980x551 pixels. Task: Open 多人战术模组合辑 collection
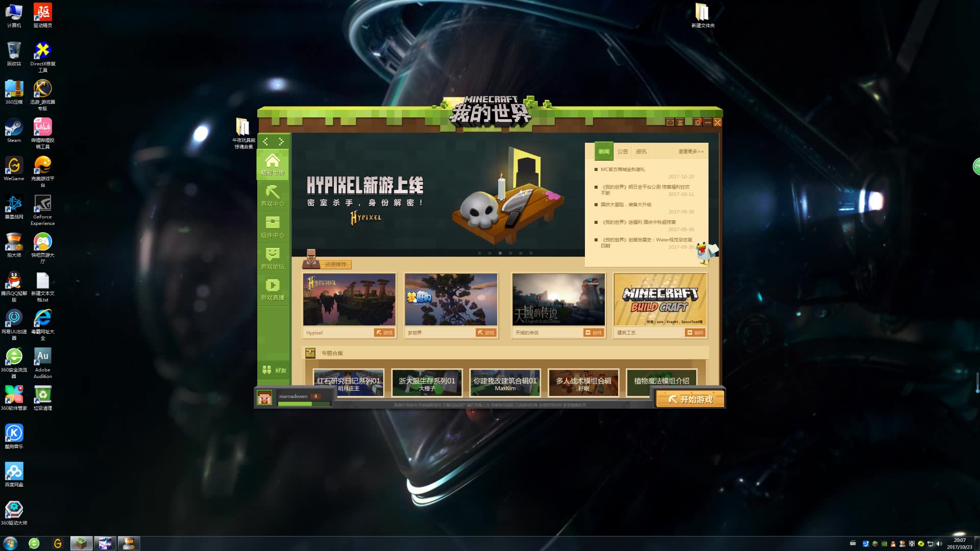[x=583, y=383]
